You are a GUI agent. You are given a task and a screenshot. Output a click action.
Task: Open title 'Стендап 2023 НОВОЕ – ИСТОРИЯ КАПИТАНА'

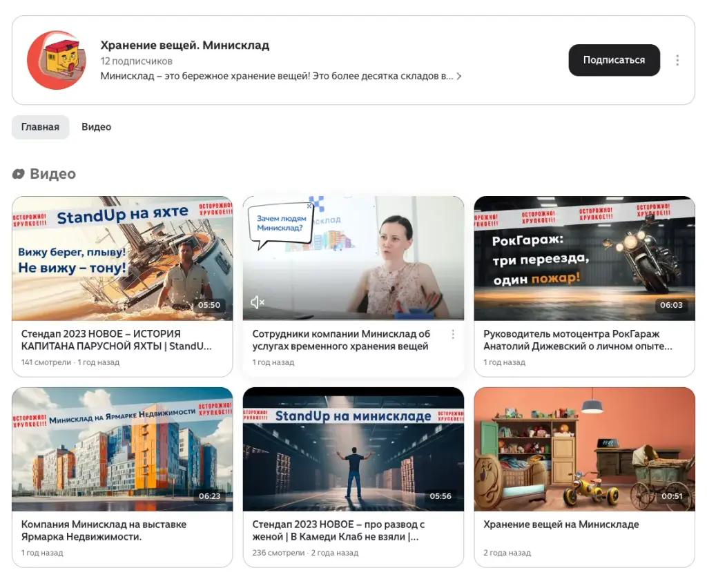pos(116,340)
